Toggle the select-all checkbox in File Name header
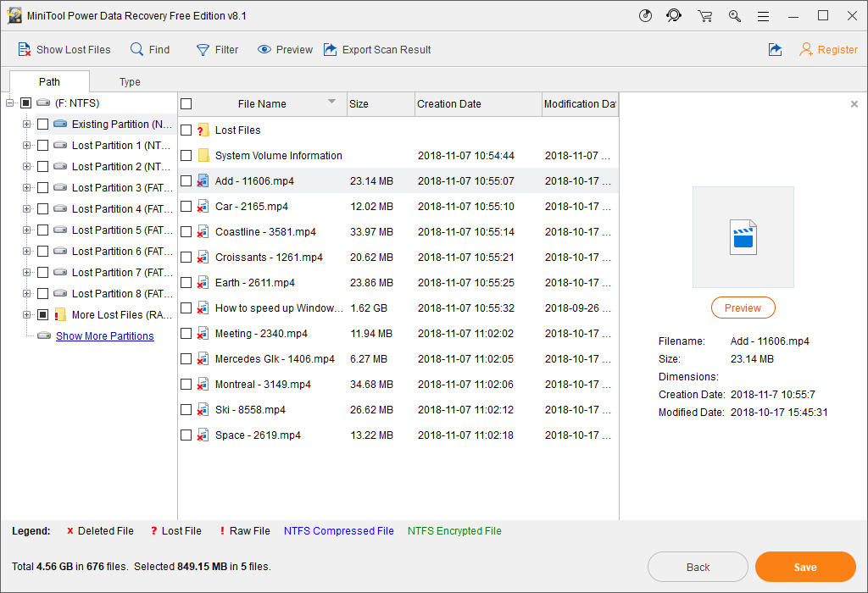 click(x=186, y=104)
